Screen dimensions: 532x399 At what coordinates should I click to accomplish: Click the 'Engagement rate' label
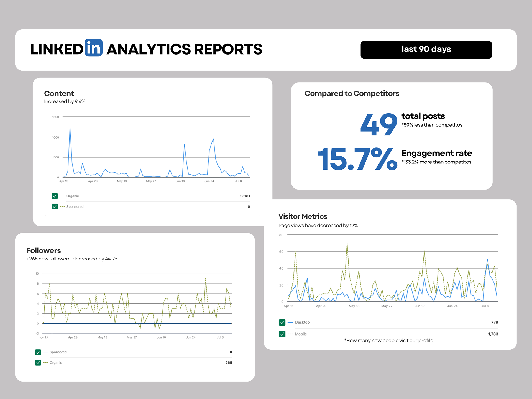click(437, 153)
